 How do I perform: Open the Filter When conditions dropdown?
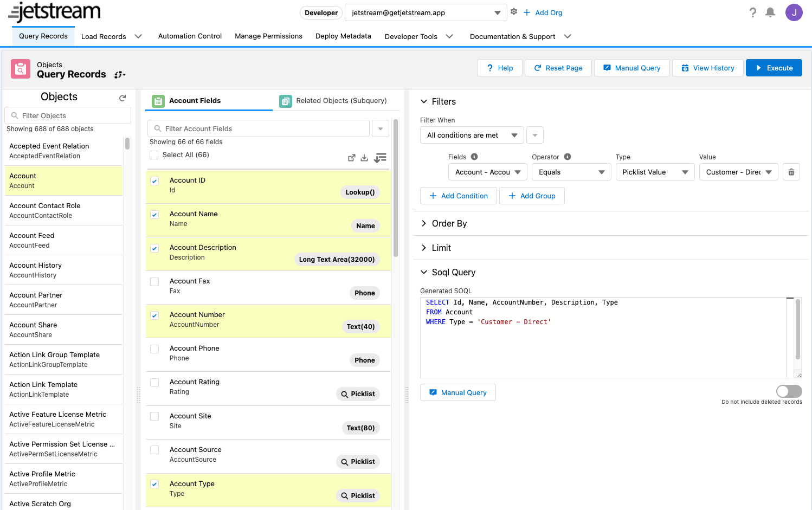coord(472,135)
